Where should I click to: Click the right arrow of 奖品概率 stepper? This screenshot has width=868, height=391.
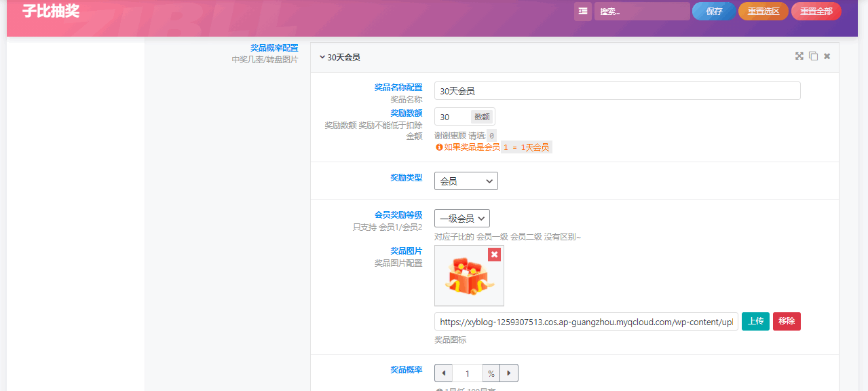(509, 373)
